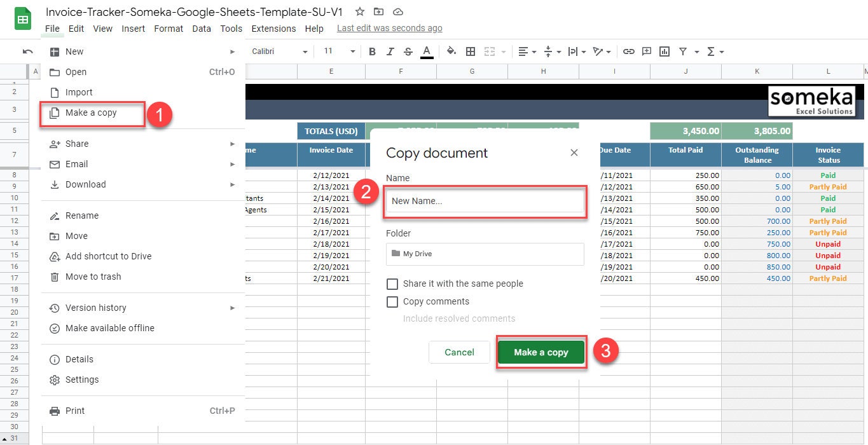Expand the Version history submenu
Screen dimensions: 868x445
click(143, 308)
